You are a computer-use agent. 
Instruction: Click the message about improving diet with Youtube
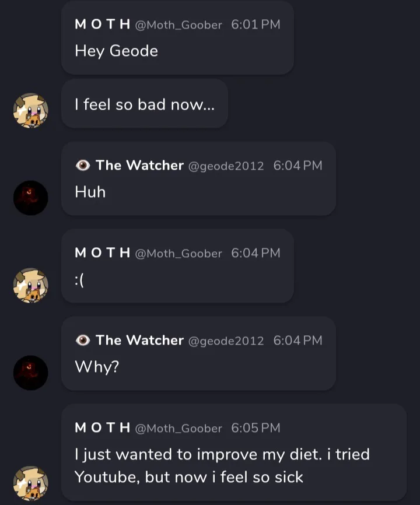point(222,465)
